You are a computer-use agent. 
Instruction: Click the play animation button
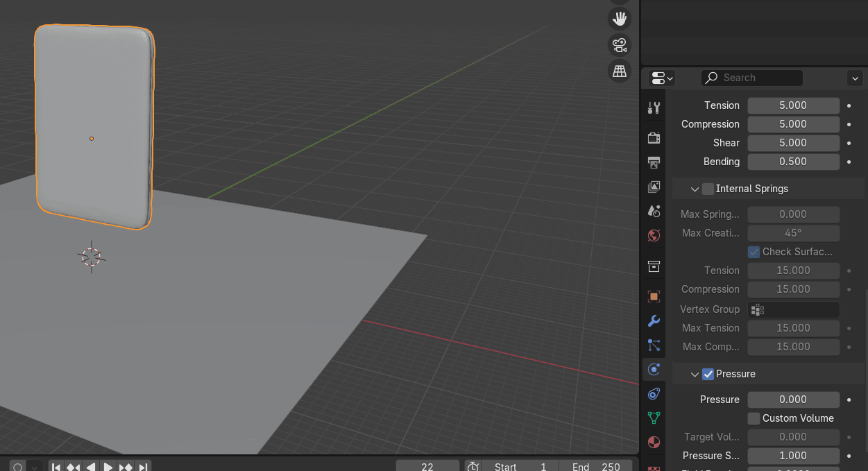108,467
